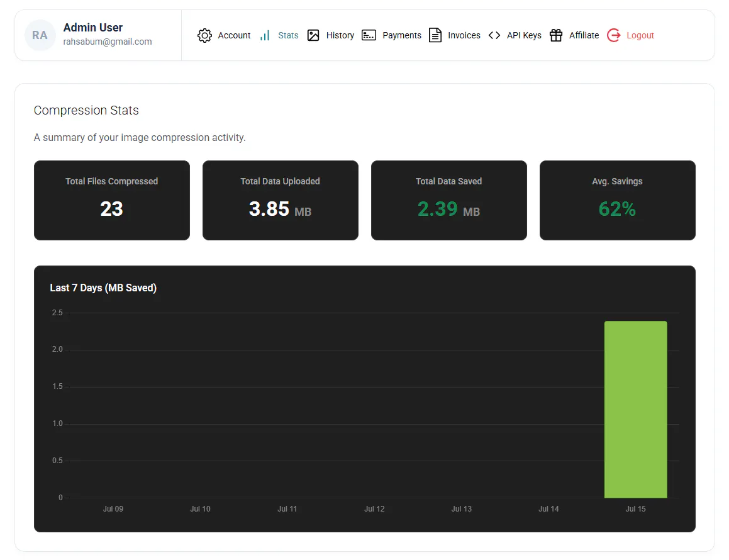Click the 1.0 y-axis label
Screen dimensions: 729x560
click(57, 423)
